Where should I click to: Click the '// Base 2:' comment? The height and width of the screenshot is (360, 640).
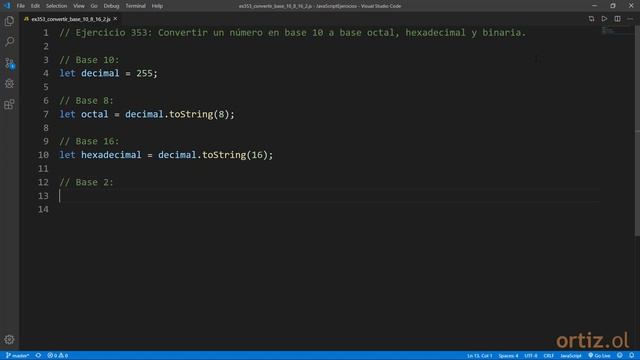coord(87,182)
